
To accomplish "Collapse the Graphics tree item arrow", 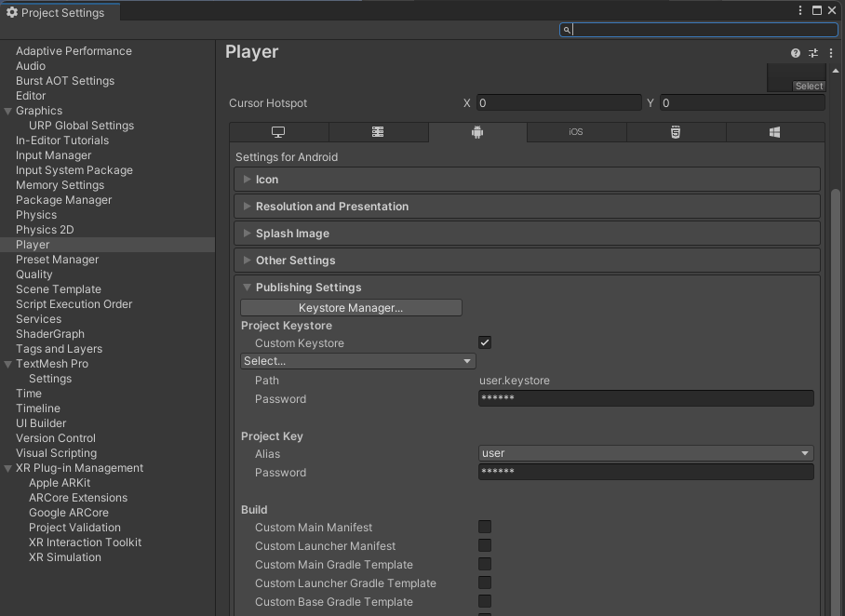I will point(7,111).
